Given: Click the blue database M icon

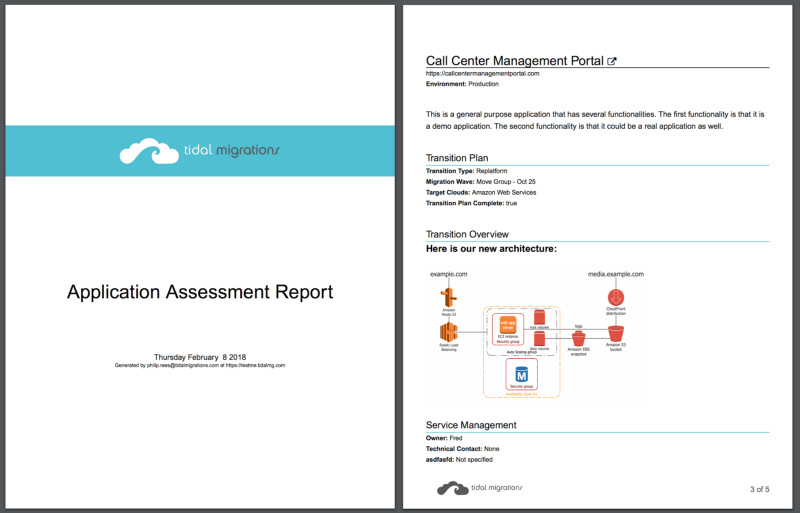Looking at the screenshot, I should point(521,374).
